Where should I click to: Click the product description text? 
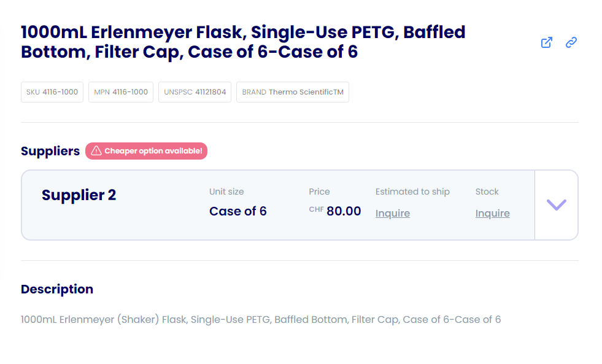pos(261,319)
